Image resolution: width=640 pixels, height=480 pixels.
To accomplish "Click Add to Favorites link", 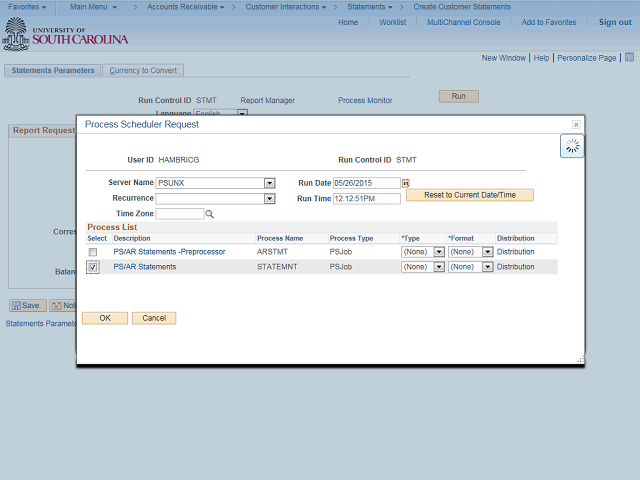I will click(x=549, y=22).
